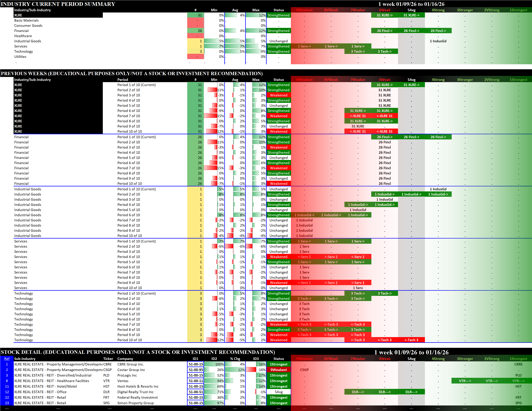
Task: Click the 1Strongest column header in Stock Detail
Action: point(518,359)
